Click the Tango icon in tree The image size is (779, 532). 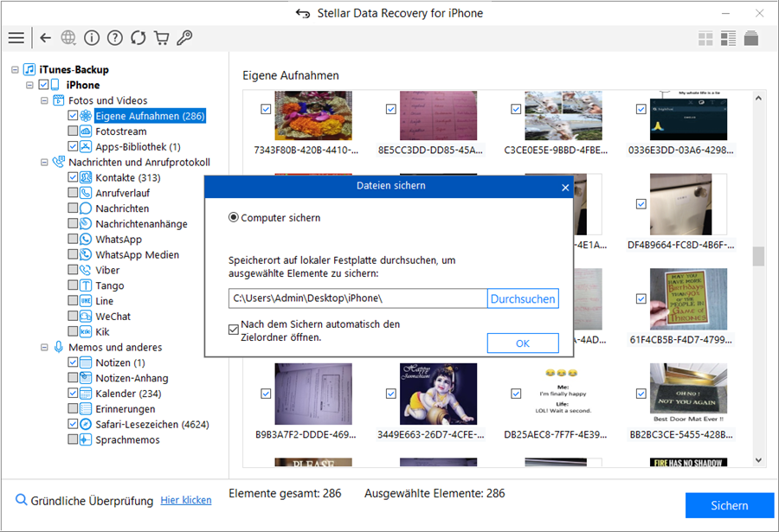click(x=86, y=285)
